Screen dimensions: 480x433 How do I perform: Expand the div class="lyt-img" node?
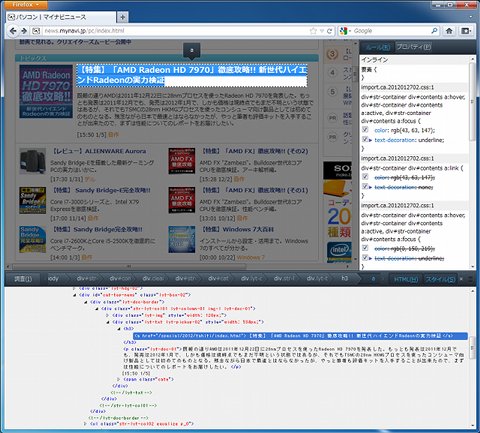[108, 315]
